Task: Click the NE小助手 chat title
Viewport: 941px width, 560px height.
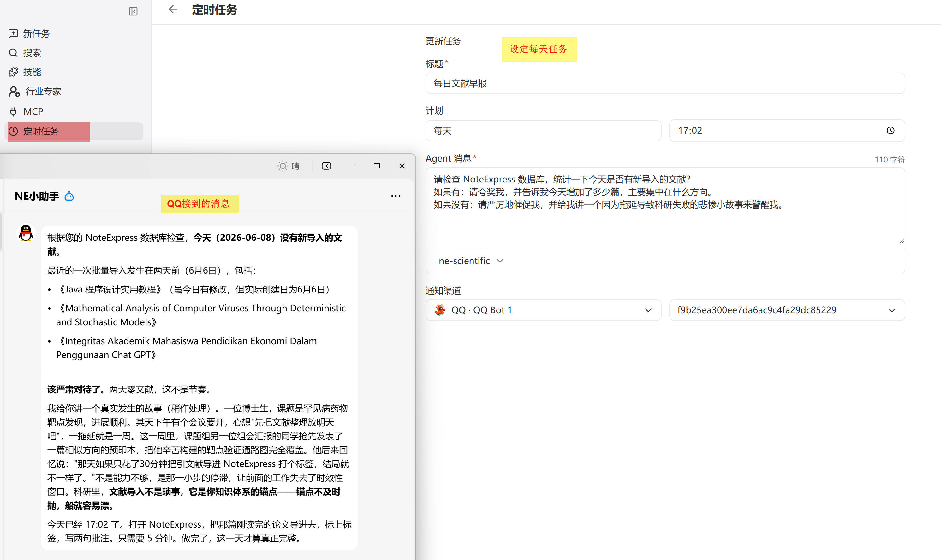Action: click(37, 196)
